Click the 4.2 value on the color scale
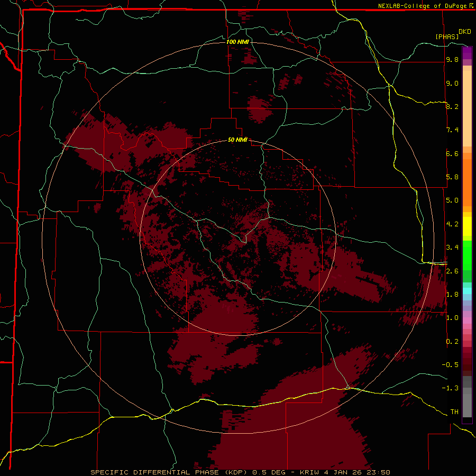The image size is (476, 476). coord(452,224)
